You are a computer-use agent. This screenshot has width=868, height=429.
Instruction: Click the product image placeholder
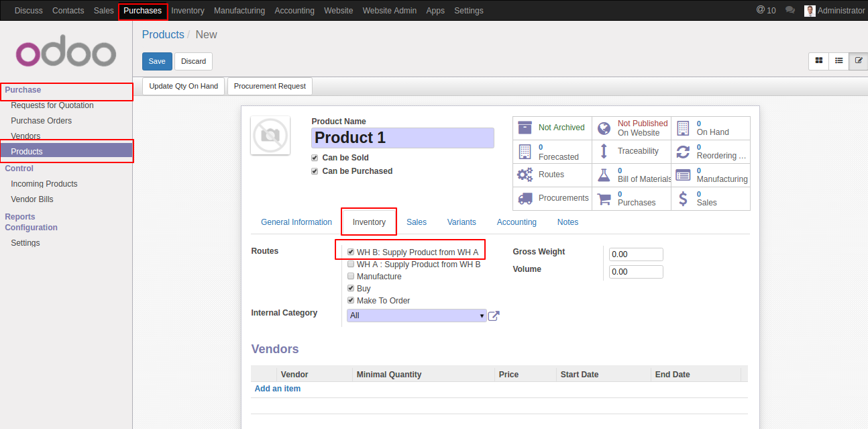tap(270, 136)
